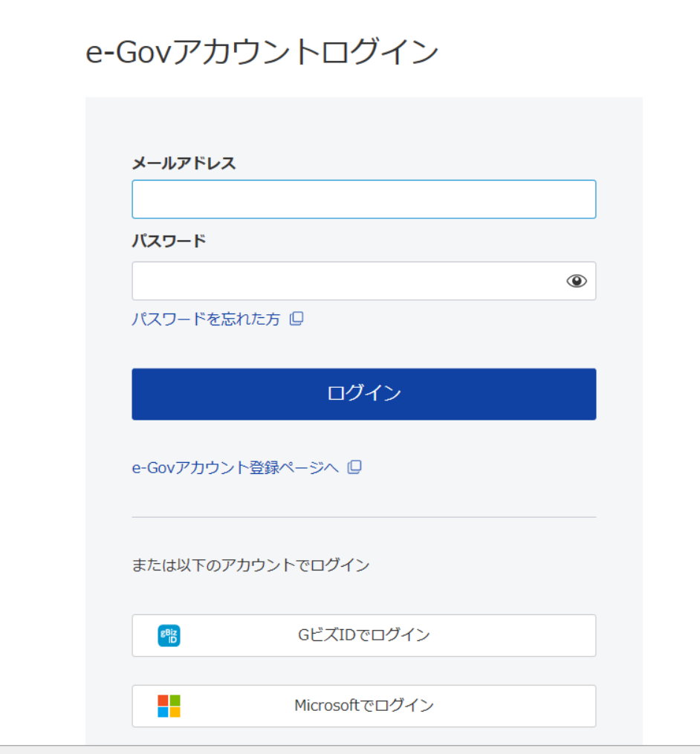Choose the Microsoftでログイン button
The width and height of the screenshot is (700, 754).
[x=363, y=706]
